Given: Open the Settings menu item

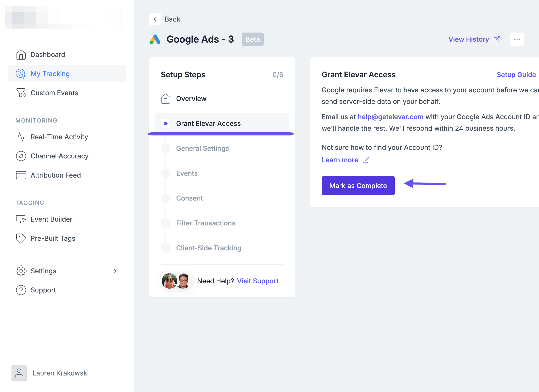Looking at the screenshot, I should click(67, 271).
